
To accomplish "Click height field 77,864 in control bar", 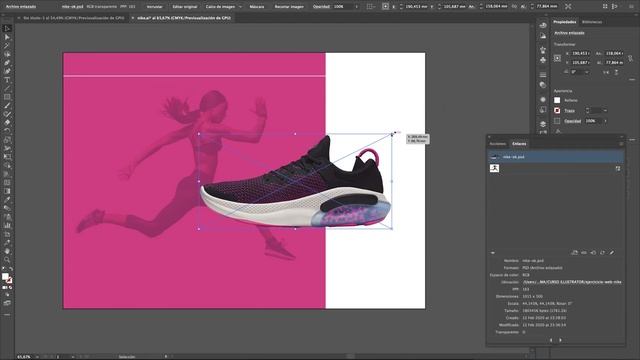I will pyautogui.click(x=547, y=7).
